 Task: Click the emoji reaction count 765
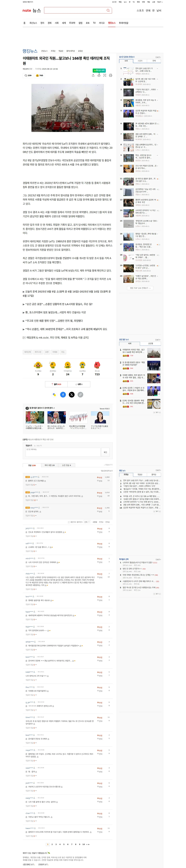(40, 76)
